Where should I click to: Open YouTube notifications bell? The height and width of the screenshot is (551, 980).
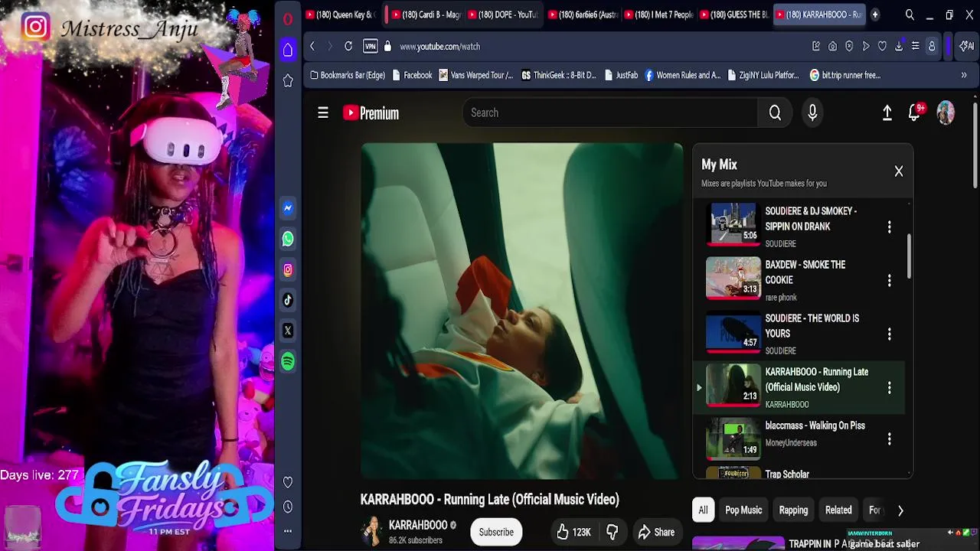coord(914,113)
